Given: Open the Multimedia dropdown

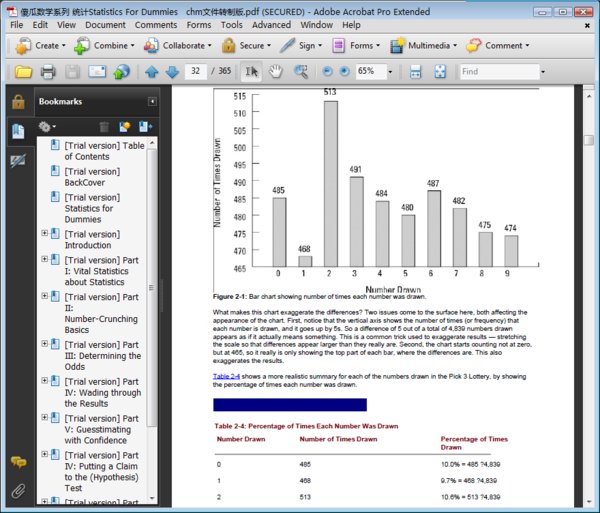Looking at the screenshot, I should click(x=423, y=46).
